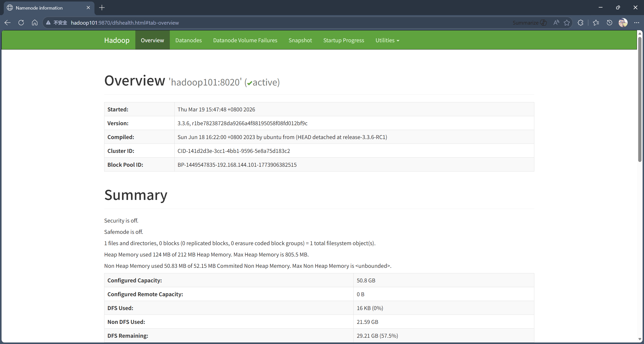The height and width of the screenshot is (344, 644).
Task: Click the Hadoop brand link
Action: pos(117,40)
